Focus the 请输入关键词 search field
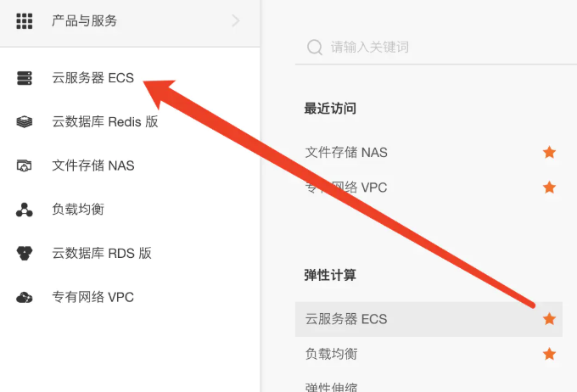The width and height of the screenshot is (577, 392). pos(436,48)
